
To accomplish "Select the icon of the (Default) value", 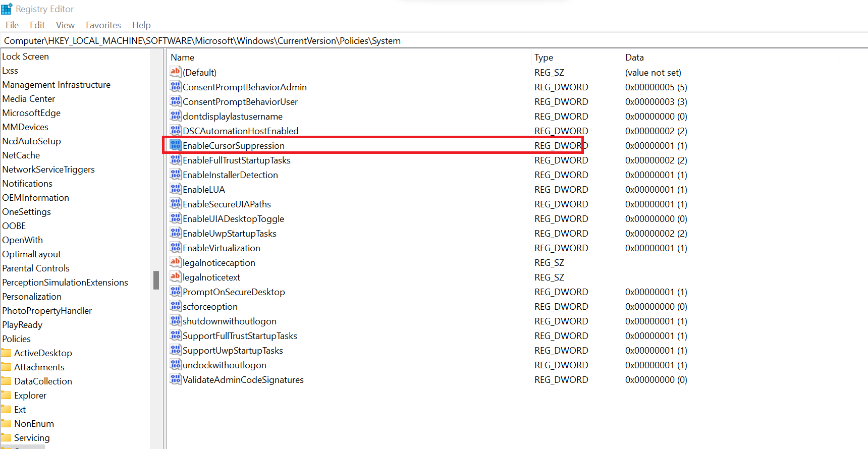I will tap(175, 72).
